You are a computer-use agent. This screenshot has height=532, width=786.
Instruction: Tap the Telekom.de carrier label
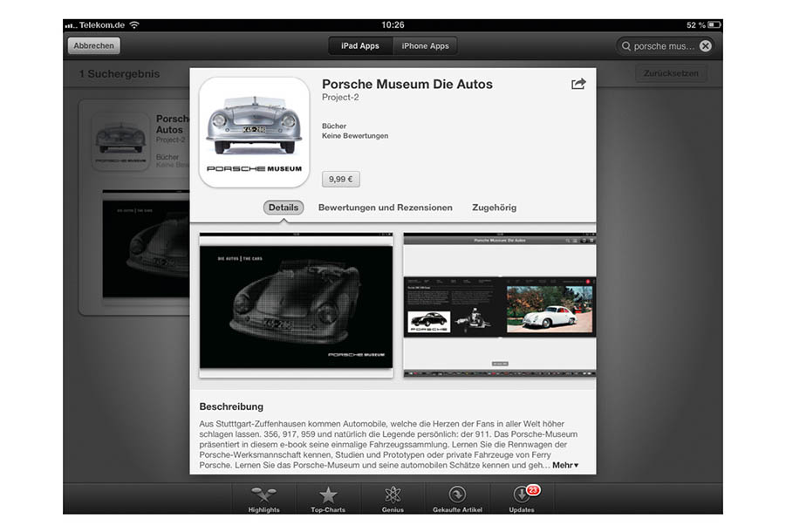tap(102, 24)
